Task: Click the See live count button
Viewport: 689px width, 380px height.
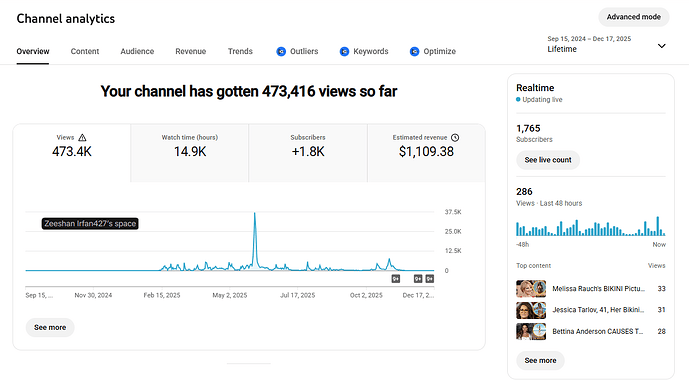Action: pos(548,160)
